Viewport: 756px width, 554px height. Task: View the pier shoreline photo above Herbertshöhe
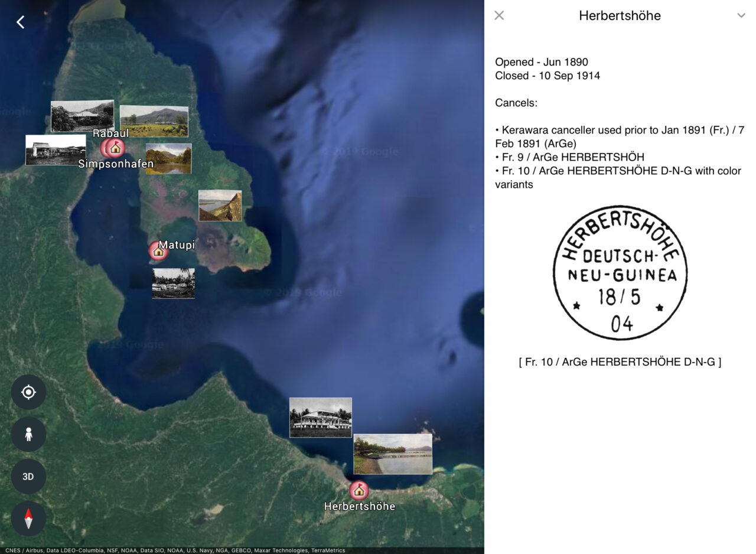[x=392, y=454]
